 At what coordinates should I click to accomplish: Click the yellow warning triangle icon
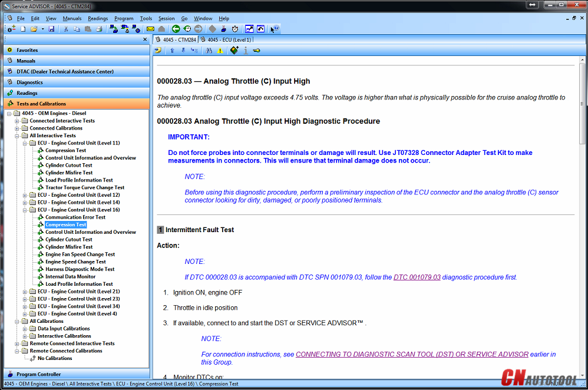coord(220,51)
